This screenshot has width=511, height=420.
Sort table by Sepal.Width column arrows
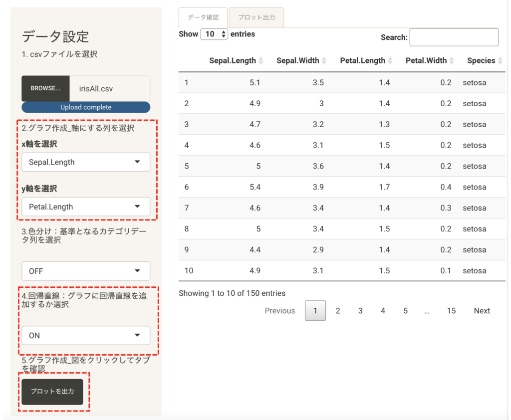point(324,61)
